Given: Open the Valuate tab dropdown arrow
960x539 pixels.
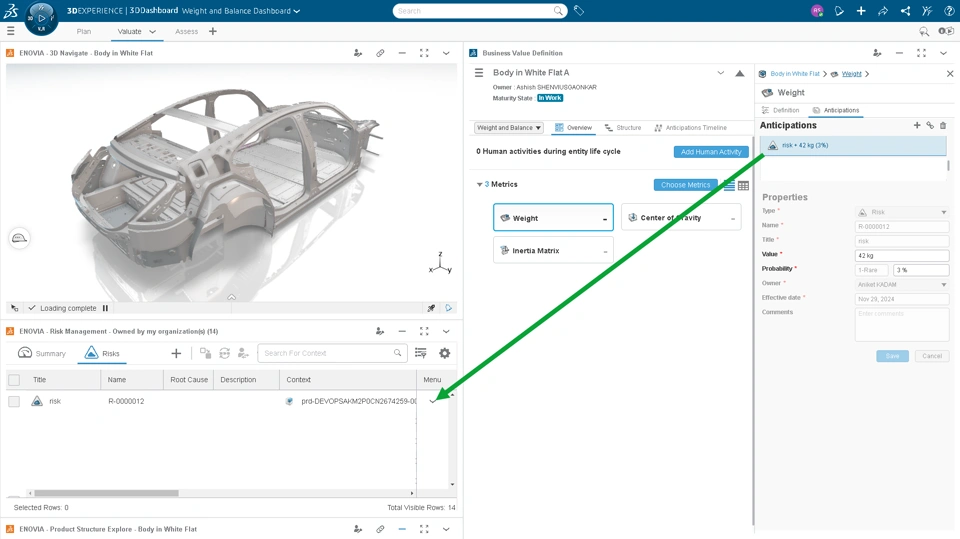Looking at the screenshot, I should coord(152,32).
